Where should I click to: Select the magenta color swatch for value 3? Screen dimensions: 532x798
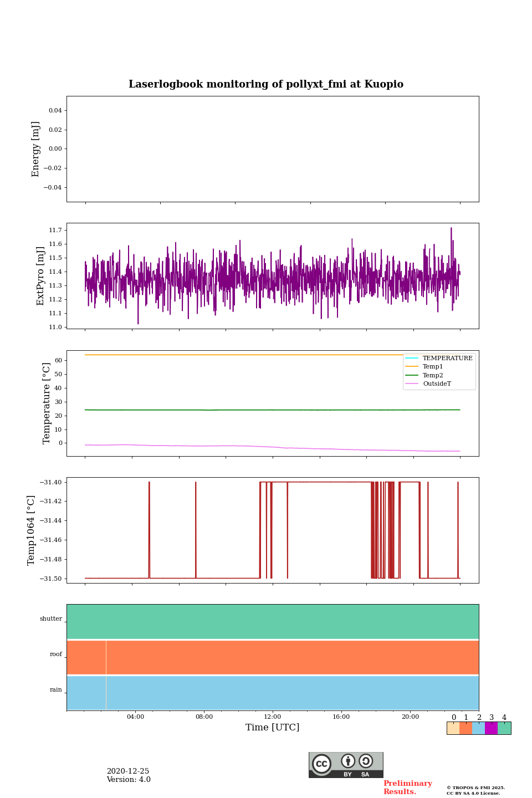coord(491,728)
